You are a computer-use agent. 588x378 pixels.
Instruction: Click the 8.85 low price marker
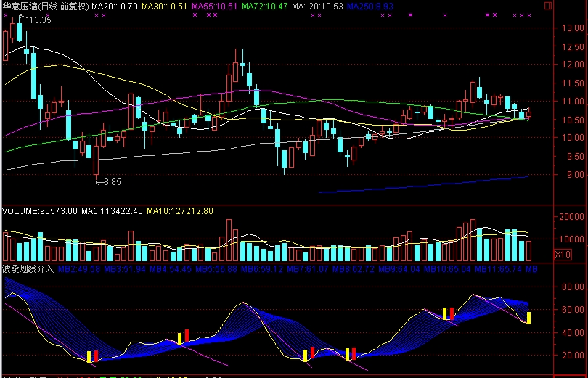111,181
